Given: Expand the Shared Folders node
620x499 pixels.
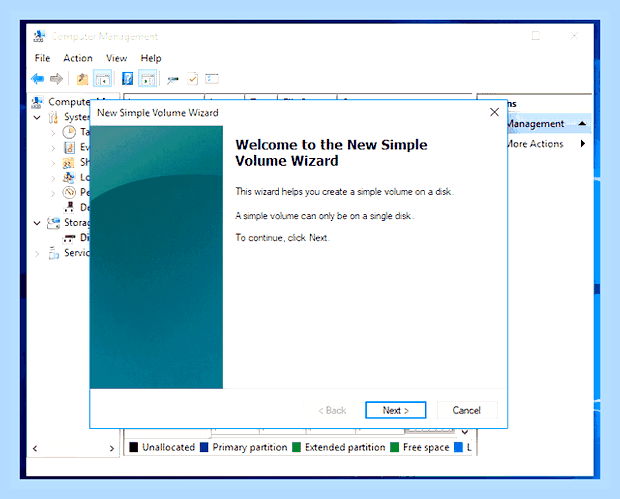Looking at the screenshot, I should 53,163.
